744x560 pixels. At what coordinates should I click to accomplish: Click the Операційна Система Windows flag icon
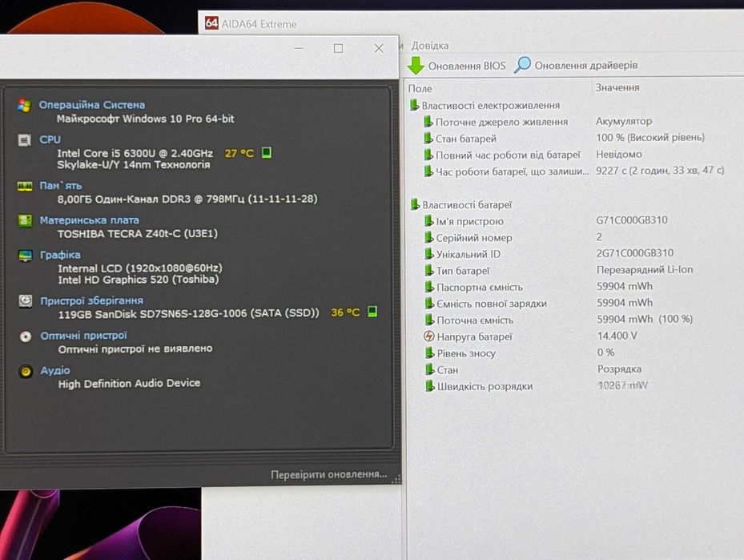(x=24, y=106)
